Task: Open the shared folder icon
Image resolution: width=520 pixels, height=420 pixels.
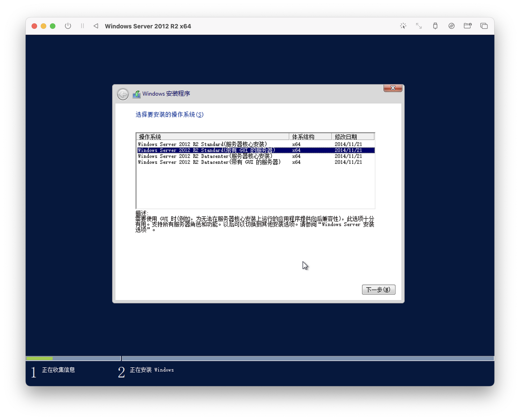Action: 468,26
